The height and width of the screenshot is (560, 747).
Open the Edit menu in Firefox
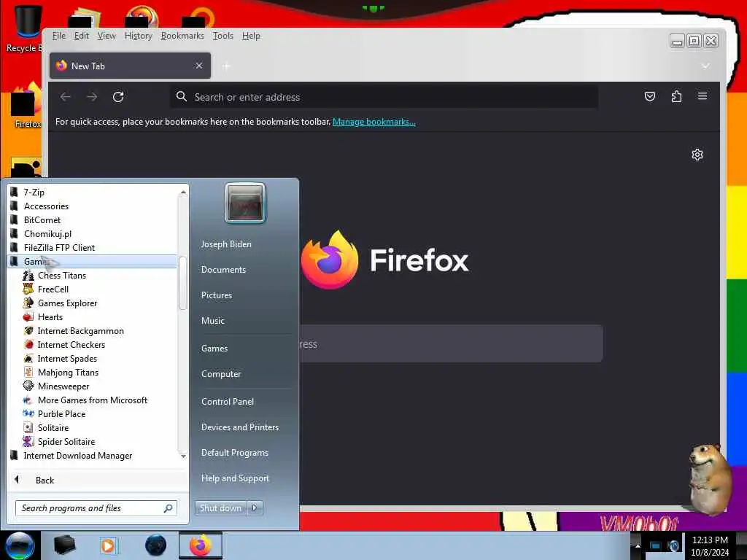pos(82,36)
